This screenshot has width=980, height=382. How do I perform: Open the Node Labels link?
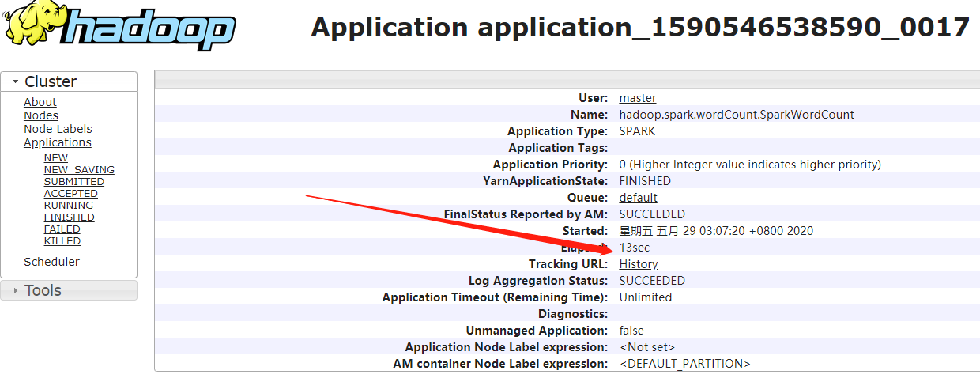click(58, 129)
